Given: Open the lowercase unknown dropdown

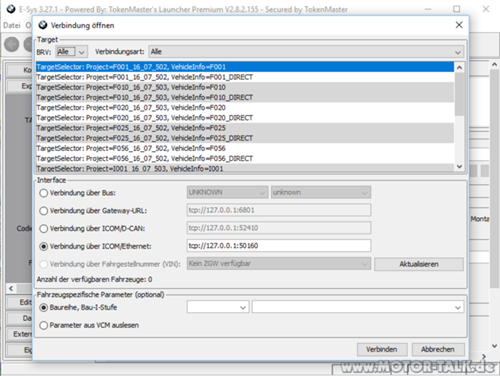Looking at the screenshot, I should click(x=321, y=192).
